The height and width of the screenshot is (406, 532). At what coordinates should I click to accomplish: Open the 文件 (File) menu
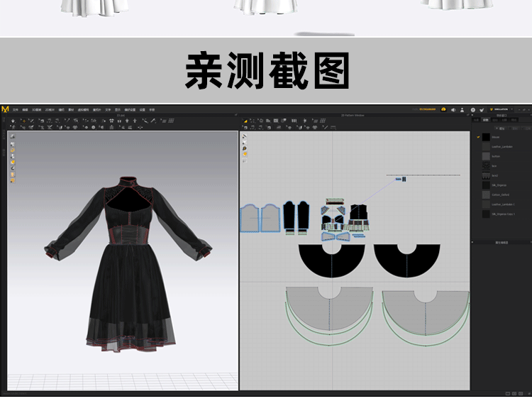tap(15, 109)
